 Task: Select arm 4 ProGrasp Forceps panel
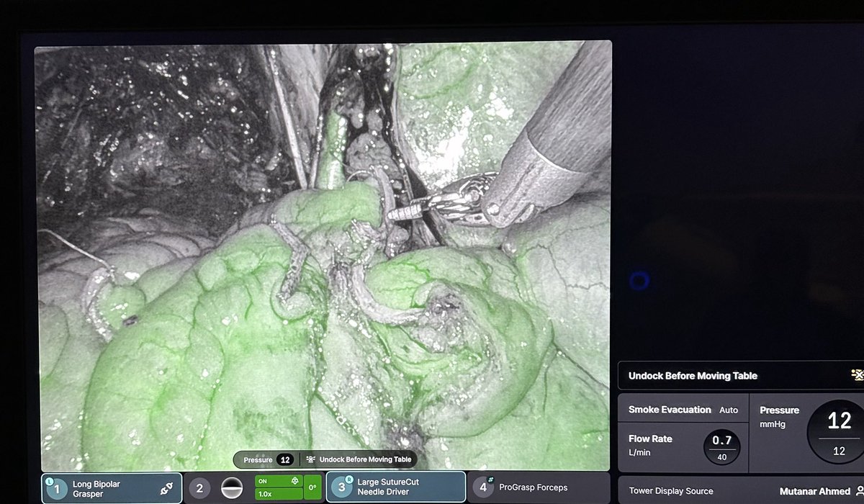(x=539, y=487)
